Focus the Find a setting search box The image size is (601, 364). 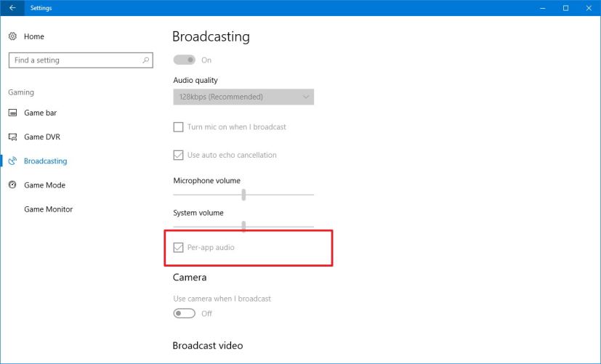click(81, 60)
